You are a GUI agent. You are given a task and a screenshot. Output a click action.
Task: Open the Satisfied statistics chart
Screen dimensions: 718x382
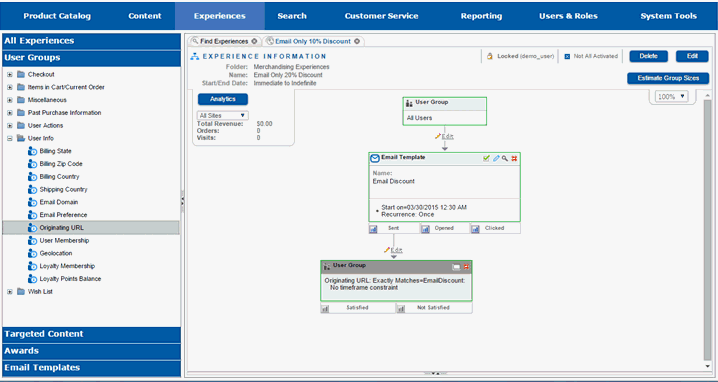click(325, 309)
